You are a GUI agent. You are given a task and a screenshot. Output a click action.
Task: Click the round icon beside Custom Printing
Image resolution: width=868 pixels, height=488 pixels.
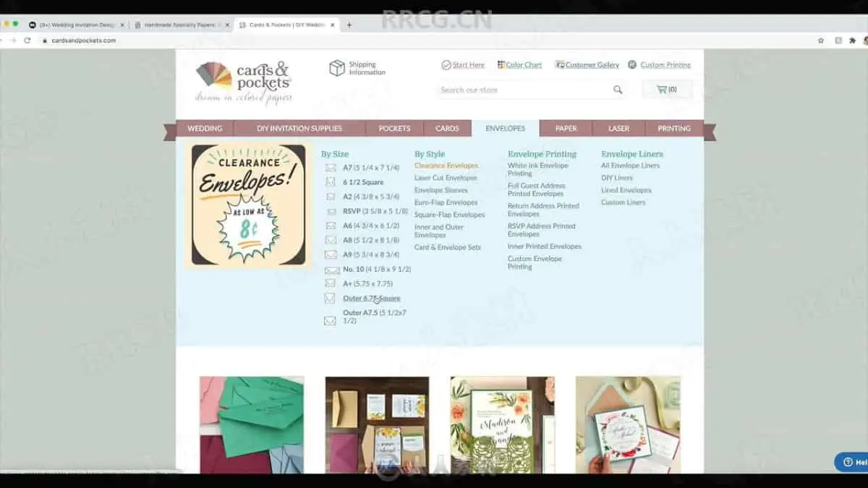pos(632,65)
